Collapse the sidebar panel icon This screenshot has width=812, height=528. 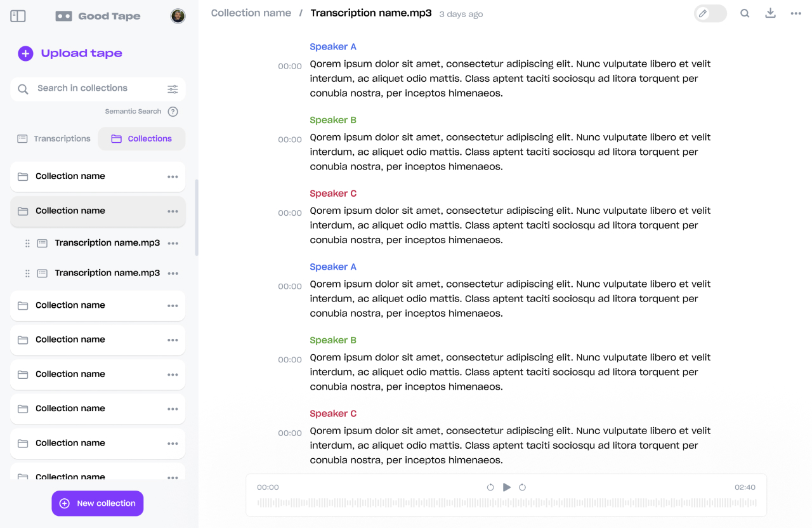pos(18,16)
